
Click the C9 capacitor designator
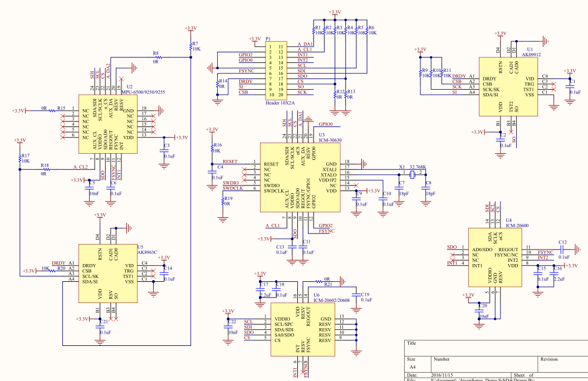pyautogui.click(x=359, y=193)
